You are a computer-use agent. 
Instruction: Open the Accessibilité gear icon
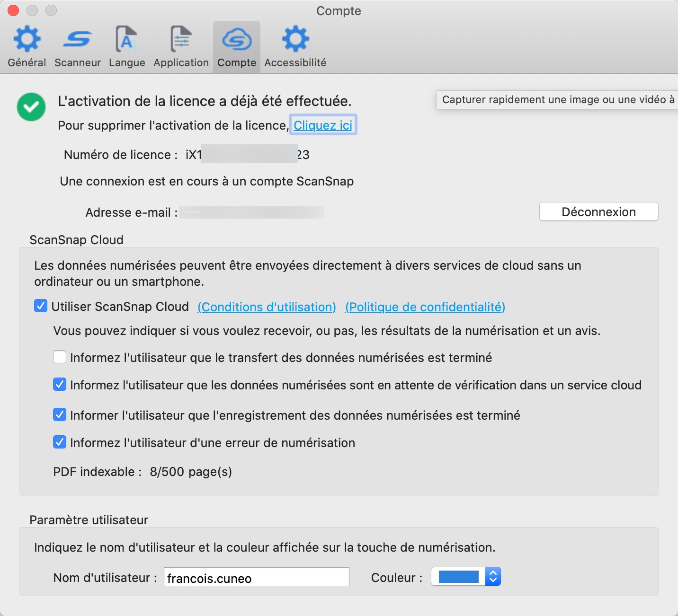[x=295, y=39]
